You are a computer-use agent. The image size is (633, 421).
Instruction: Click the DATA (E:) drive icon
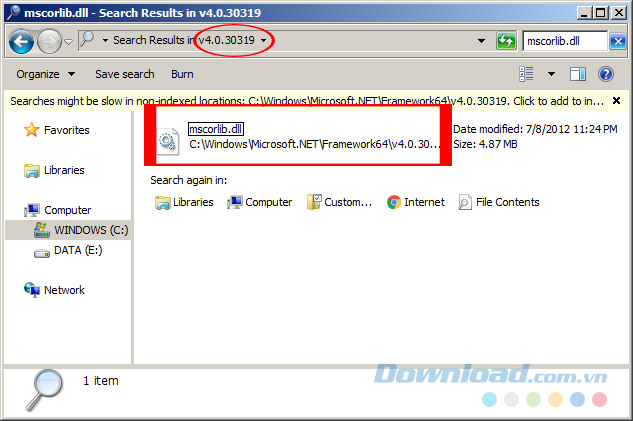pos(42,253)
